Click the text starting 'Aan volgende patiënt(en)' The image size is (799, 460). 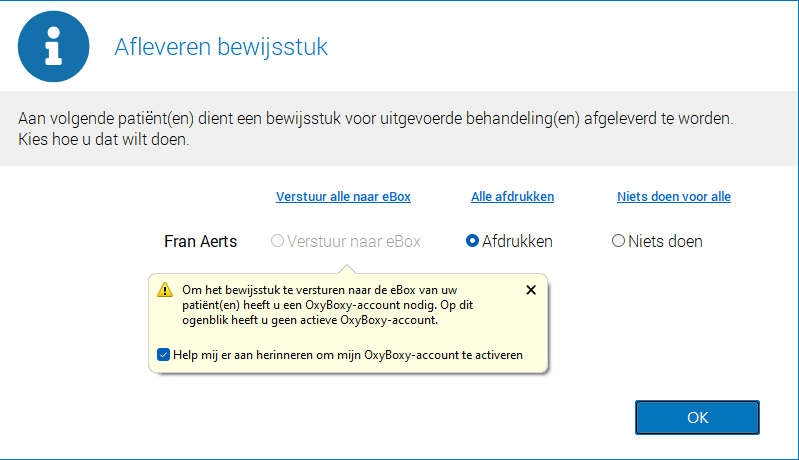tap(376, 128)
